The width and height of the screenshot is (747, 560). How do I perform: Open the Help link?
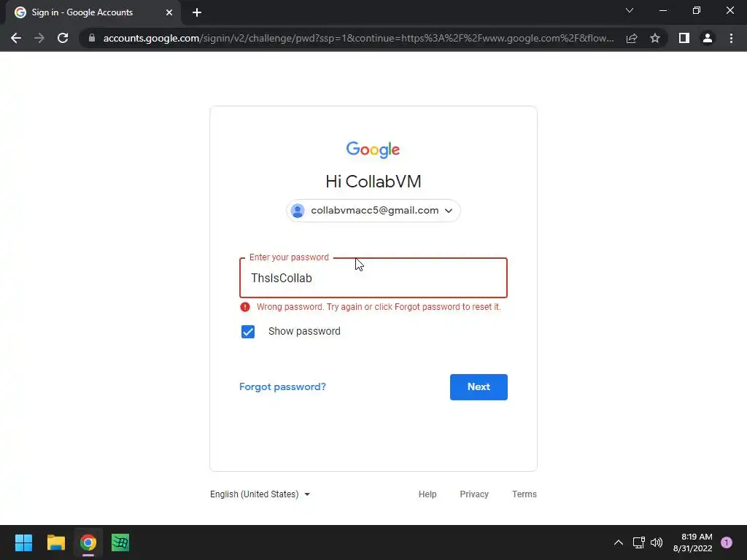(427, 494)
